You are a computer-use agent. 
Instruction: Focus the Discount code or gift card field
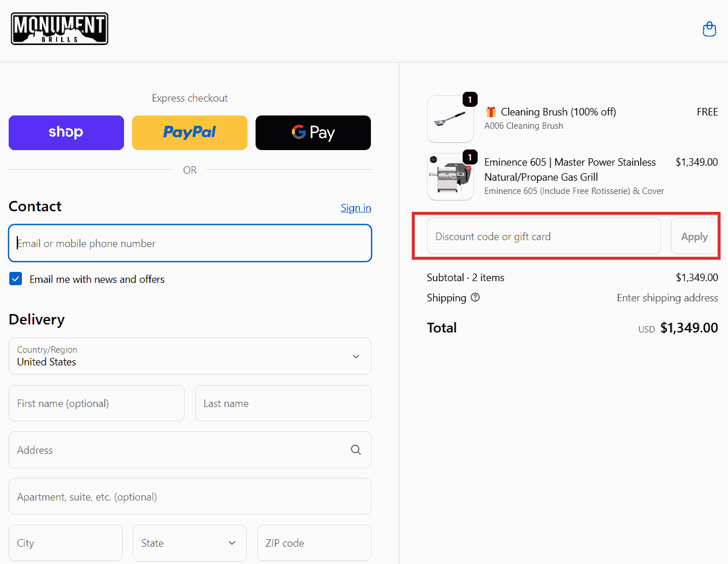coord(543,236)
